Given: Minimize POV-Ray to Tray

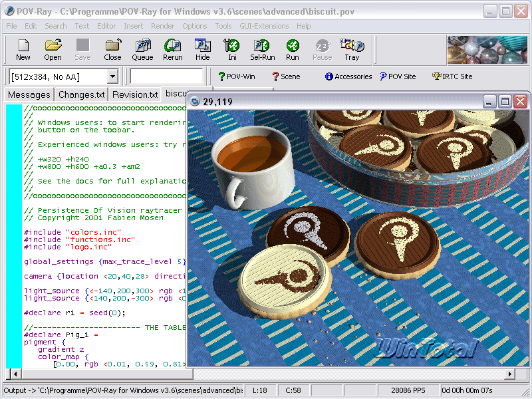Looking at the screenshot, I should (x=352, y=49).
